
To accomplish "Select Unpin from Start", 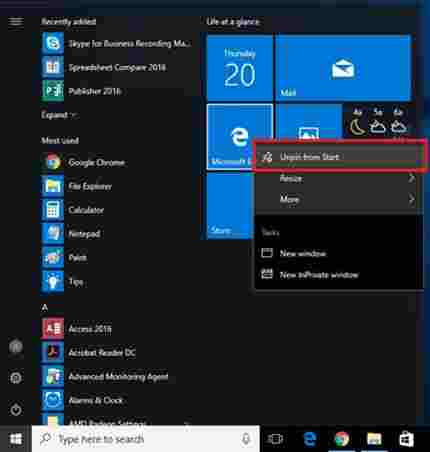I will (x=339, y=157).
